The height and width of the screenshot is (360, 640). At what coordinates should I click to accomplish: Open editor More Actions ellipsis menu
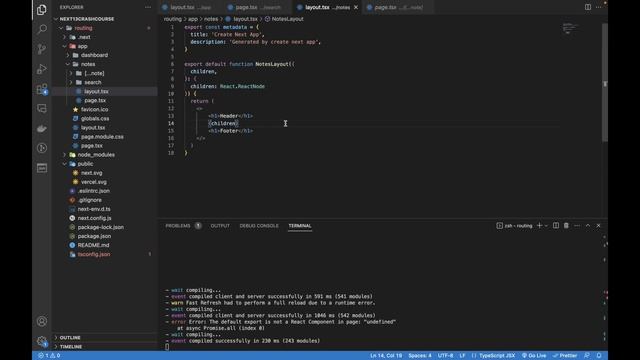coord(598,7)
